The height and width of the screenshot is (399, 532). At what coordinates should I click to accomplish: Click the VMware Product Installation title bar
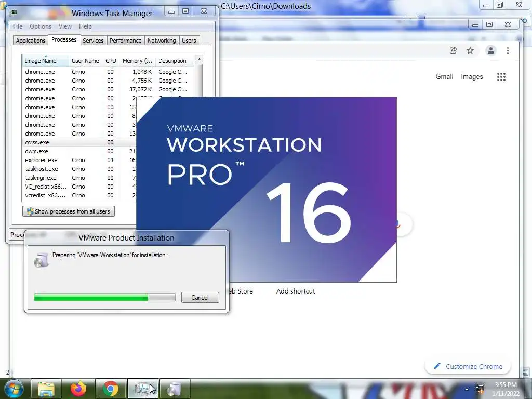tap(126, 238)
